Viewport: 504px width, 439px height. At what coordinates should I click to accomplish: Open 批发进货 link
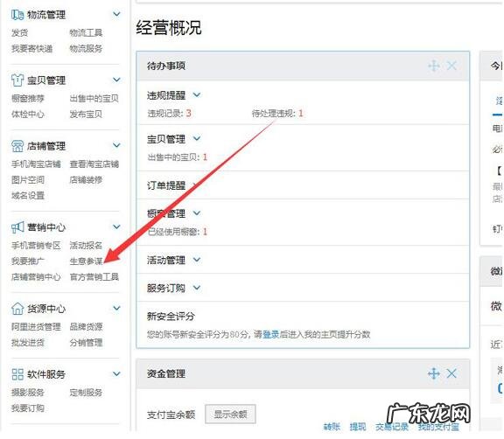pos(28,343)
